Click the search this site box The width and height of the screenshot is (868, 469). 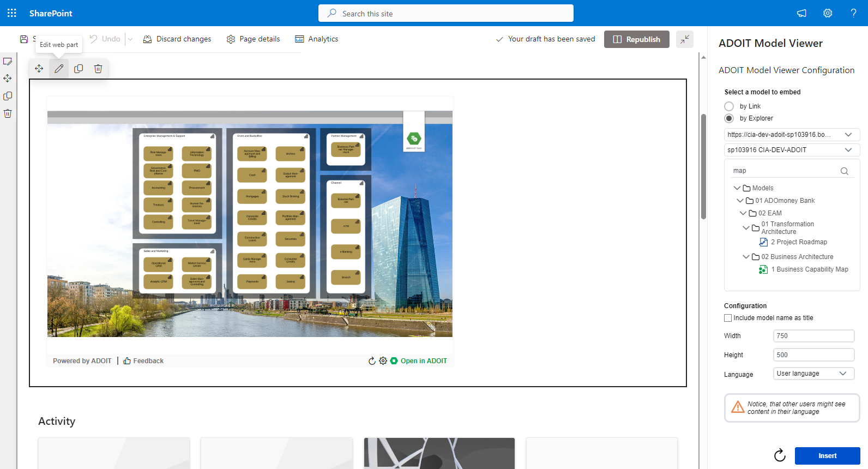[x=446, y=13]
